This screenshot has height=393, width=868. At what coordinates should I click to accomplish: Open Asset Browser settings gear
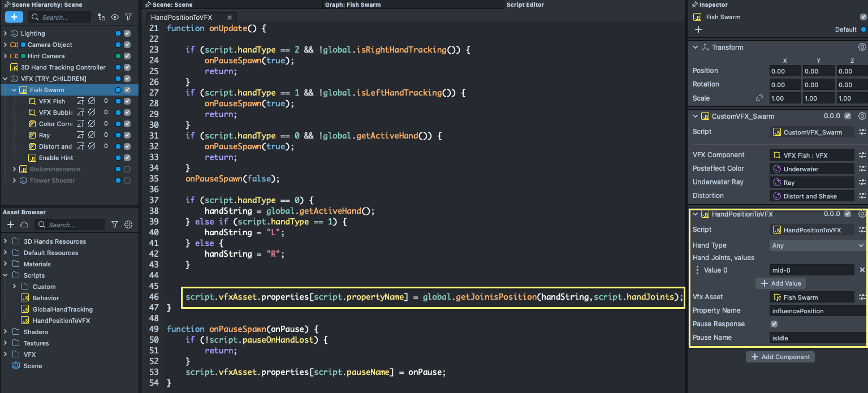pyautogui.click(x=128, y=224)
